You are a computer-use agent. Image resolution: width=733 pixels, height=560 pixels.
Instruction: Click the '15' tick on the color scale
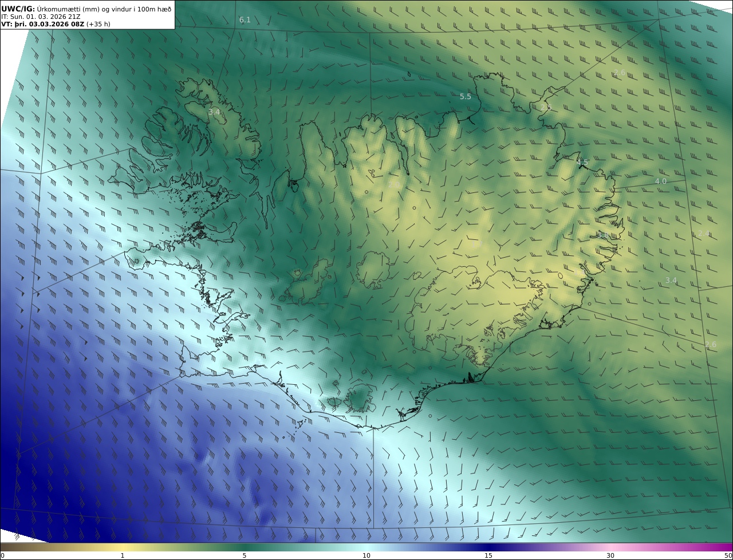(488, 555)
